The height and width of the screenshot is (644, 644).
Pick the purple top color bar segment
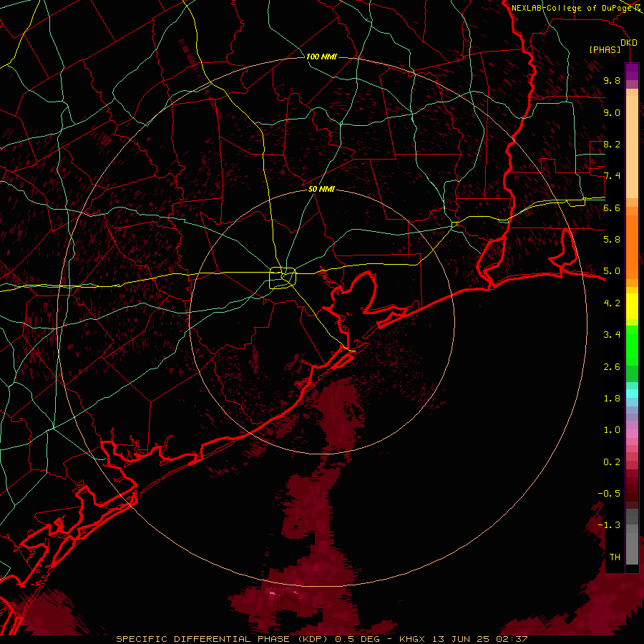632,72
